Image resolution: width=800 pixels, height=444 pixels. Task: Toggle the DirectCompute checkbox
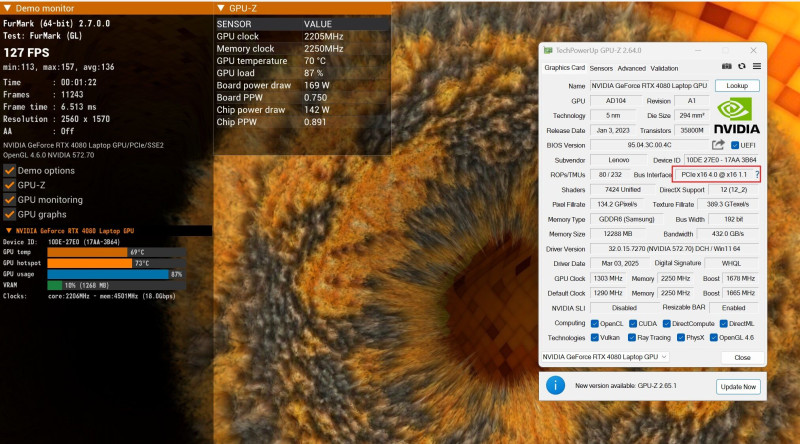coord(666,324)
